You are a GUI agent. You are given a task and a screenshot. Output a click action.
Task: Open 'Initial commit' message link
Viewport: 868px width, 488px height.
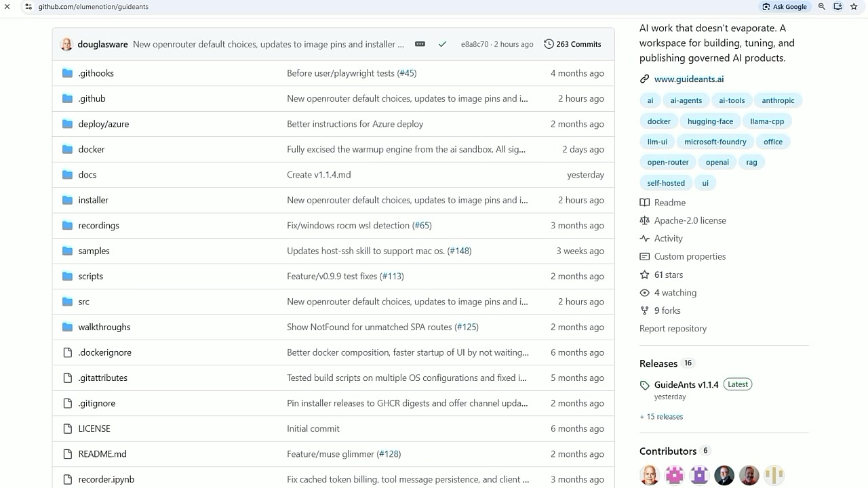point(313,428)
